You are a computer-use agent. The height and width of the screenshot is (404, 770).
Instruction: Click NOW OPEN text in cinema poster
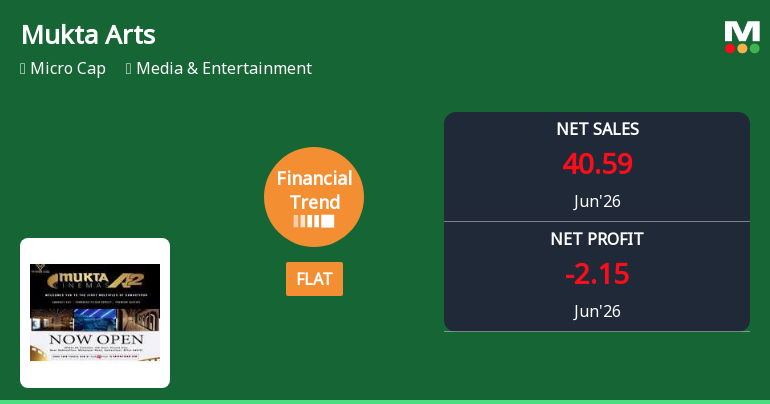96,339
